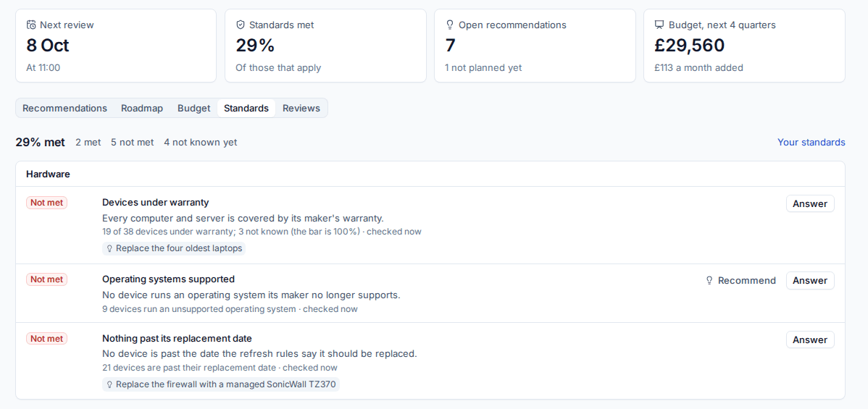Answer the Devices under warranty standard
Image resolution: width=868 pixels, height=409 pixels.
click(x=810, y=203)
